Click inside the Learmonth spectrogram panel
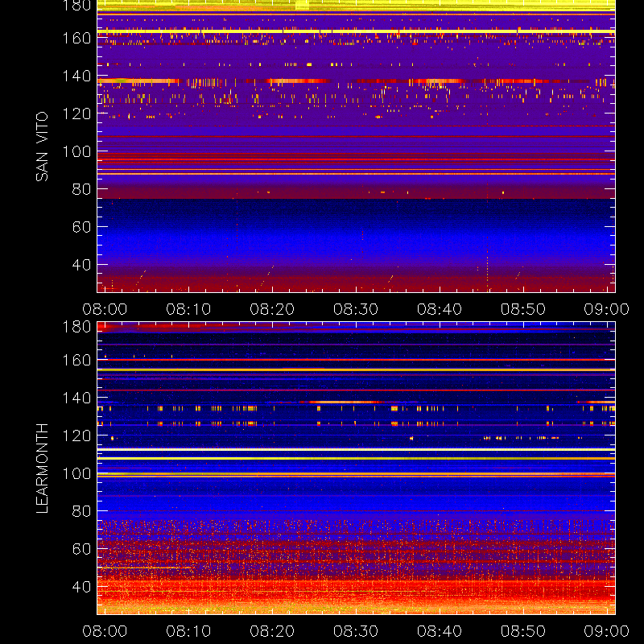The height and width of the screenshot is (644, 644). [x=356, y=469]
